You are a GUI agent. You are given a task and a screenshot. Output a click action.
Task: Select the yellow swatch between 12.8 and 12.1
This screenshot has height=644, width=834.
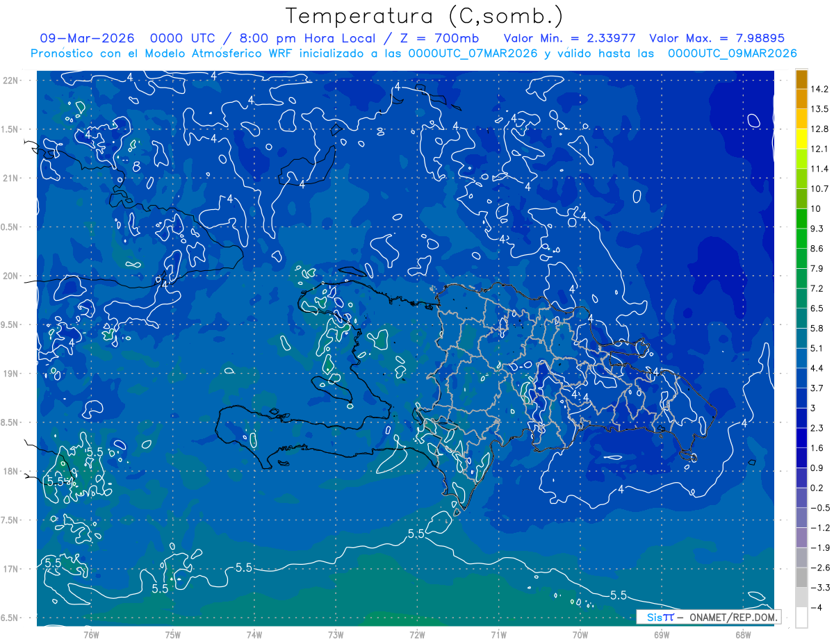tap(801, 139)
